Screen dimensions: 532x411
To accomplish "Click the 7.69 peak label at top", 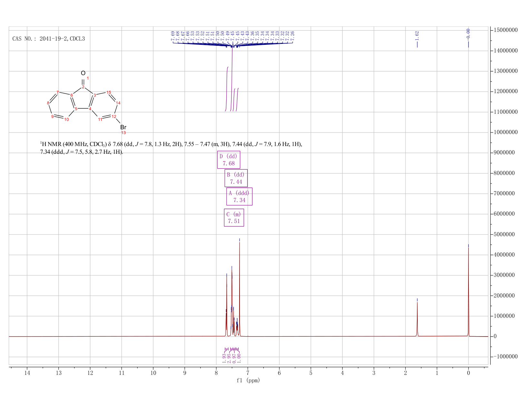I will pyautogui.click(x=173, y=36).
